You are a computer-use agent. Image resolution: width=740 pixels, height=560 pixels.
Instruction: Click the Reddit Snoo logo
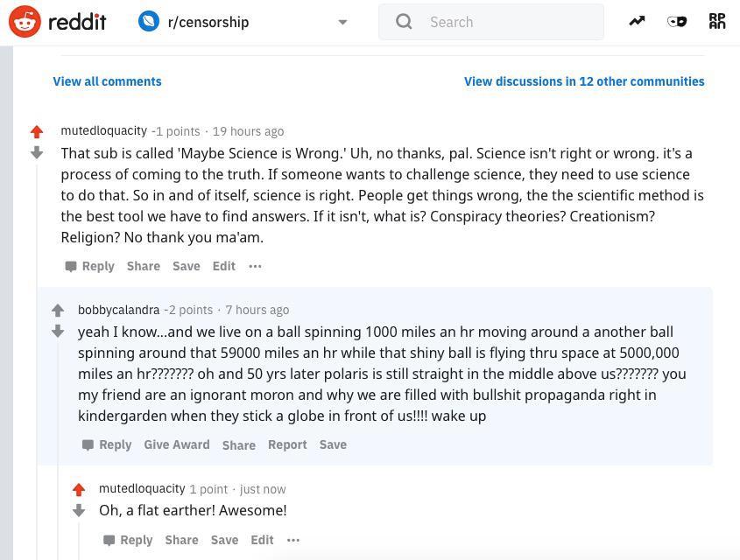tap(25, 22)
